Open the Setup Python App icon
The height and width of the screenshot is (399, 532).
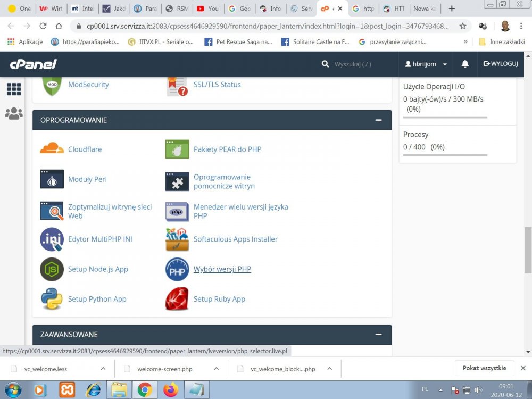point(52,299)
